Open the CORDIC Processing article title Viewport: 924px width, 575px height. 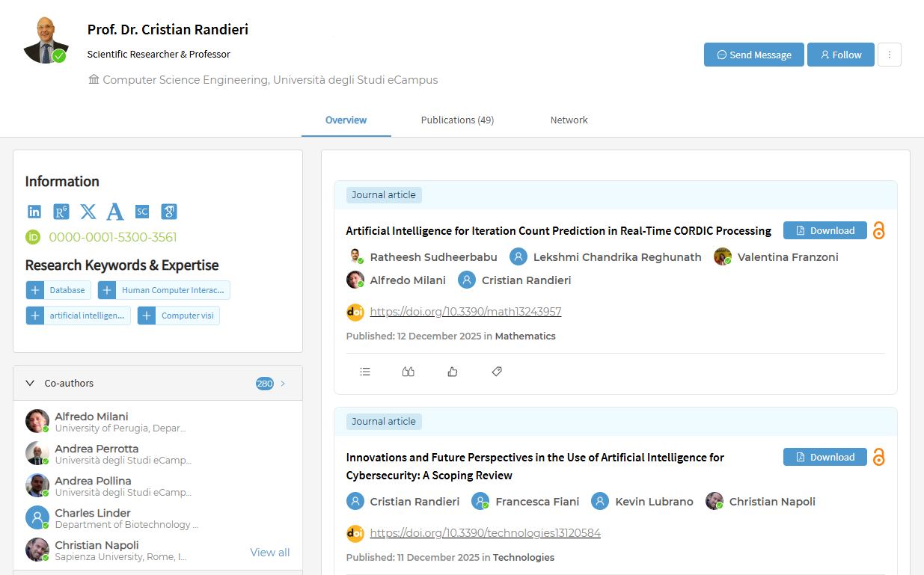(x=558, y=231)
